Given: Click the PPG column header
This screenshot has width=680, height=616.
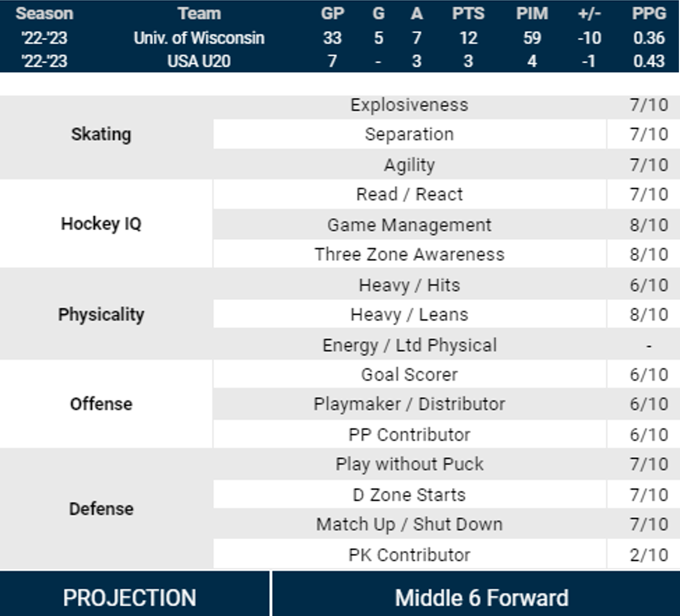Looking at the screenshot, I should (649, 13).
